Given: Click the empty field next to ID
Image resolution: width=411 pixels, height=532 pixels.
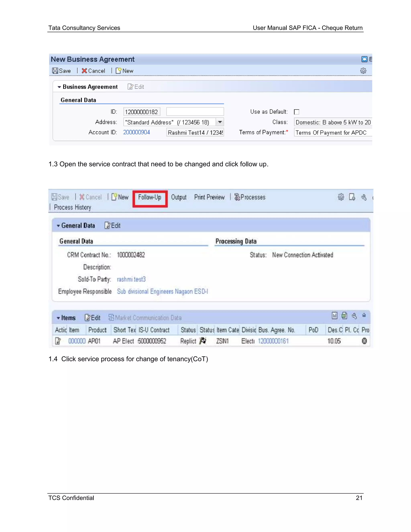Looking at the screenshot, I should tap(195, 112).
